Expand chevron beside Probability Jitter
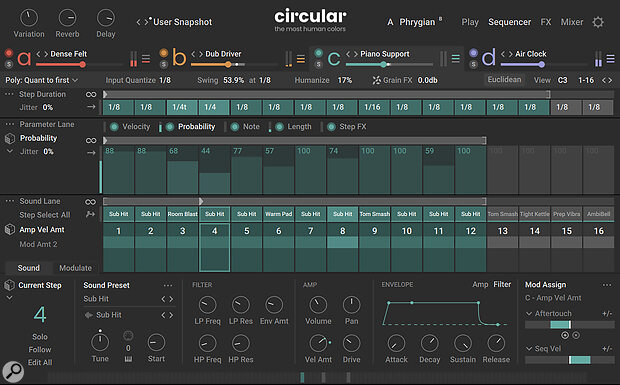Image resolution: width=620 pixels, height=385 pixels. pyautogui.click(x=10, y=151)
